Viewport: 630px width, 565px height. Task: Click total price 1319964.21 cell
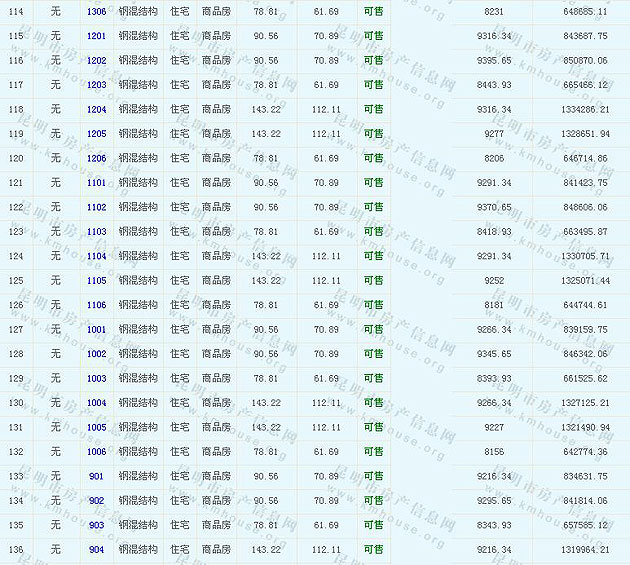pyautogui.click(x=582, y=550)
